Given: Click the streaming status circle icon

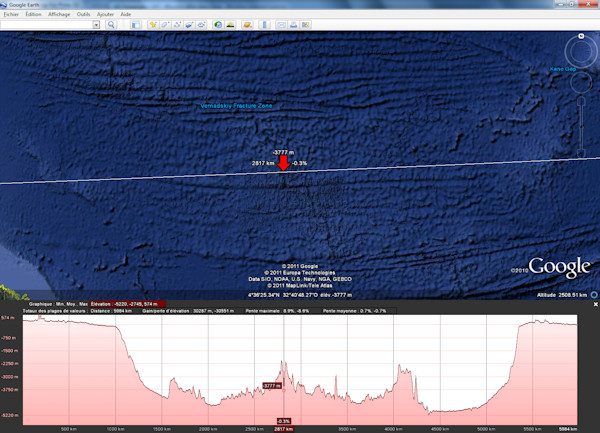Looking at the screenshot, I should click(594, 295).
